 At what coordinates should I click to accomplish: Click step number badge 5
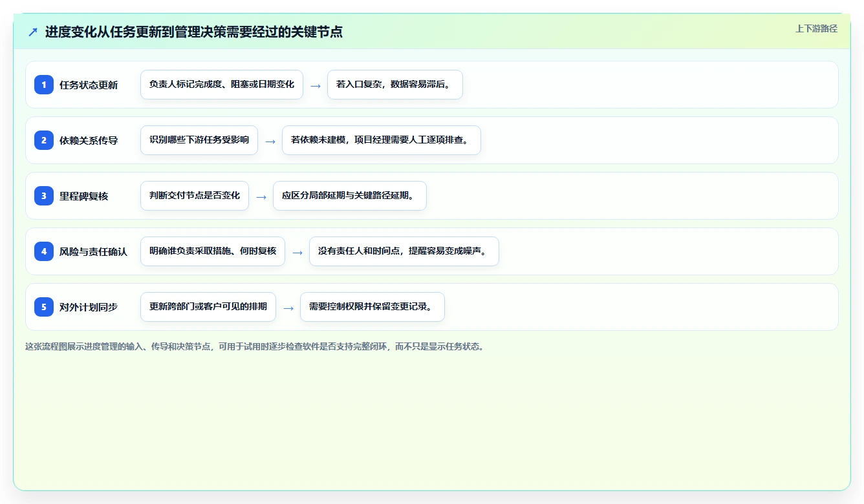44,307
